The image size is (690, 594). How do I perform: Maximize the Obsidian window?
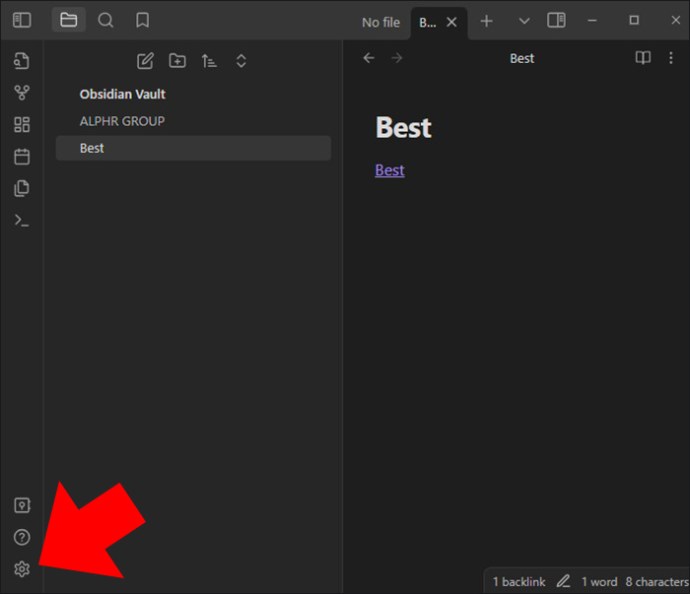tap(634, 20)
